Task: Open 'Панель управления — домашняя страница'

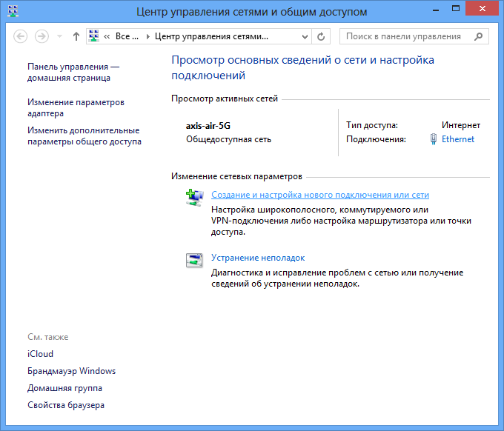Action: [73, 73]
